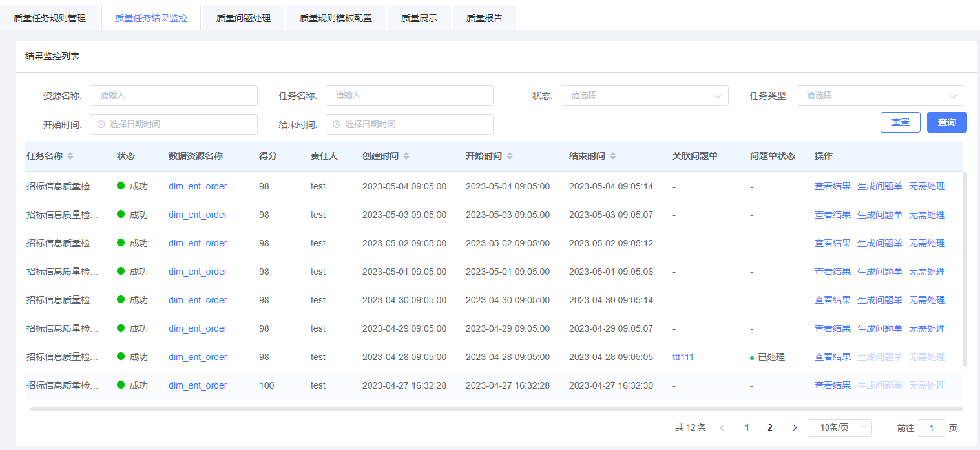Click 生成问题单 for the 2023-05-01 row

point(880,272)
